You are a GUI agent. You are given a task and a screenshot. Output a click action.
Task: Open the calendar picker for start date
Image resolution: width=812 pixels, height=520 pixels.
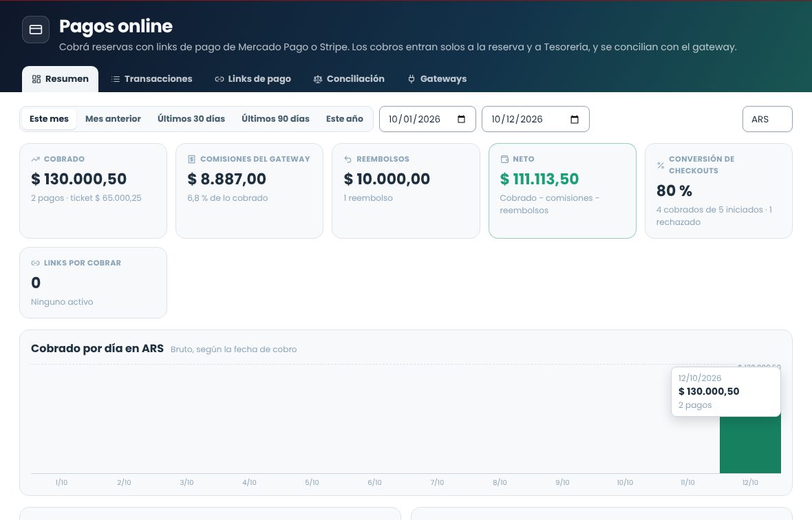click(462, 120)
